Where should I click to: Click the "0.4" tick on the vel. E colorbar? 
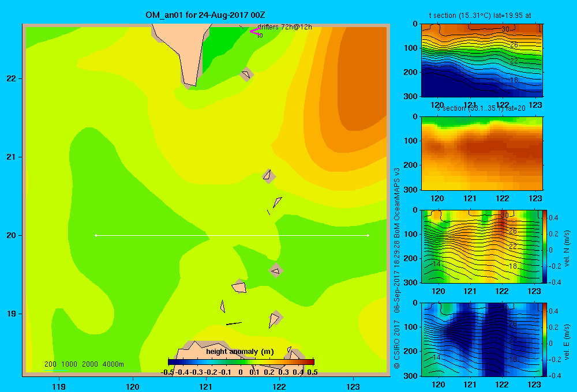coord(553,311)
